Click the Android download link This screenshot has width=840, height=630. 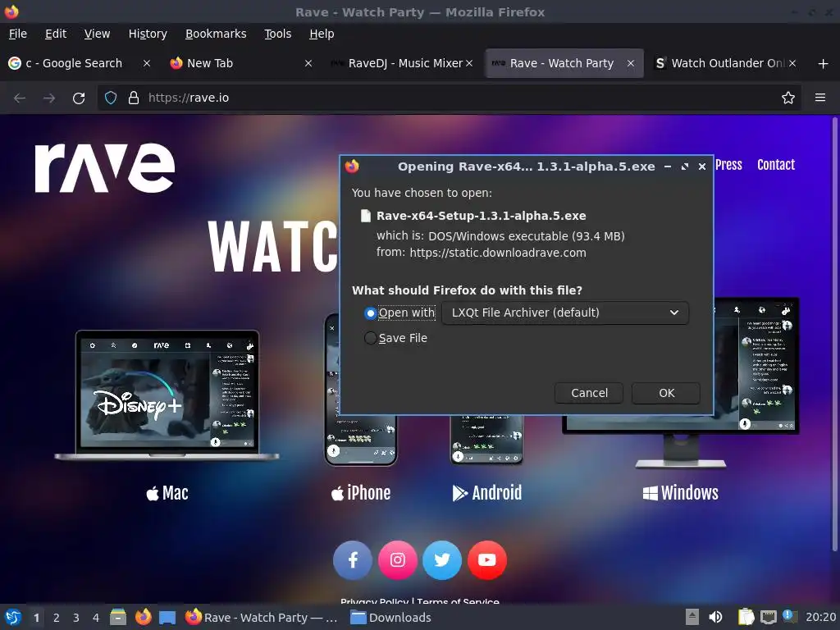point(487,493)
